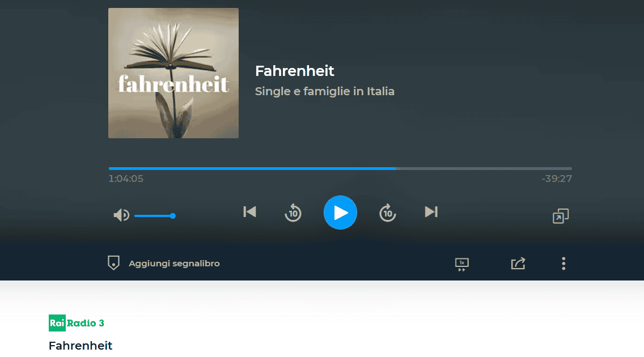The image size is (644, 357).
Task: Mute audio with the speaker icon
Action: (x=121, y=215)
